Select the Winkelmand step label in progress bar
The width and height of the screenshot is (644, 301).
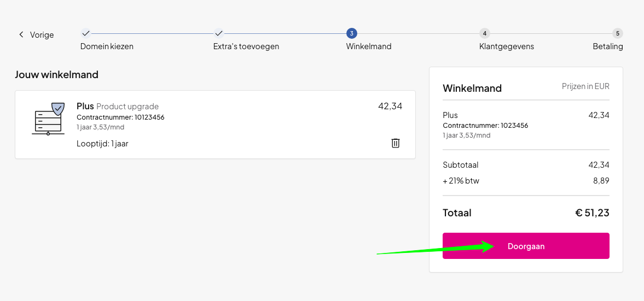tap(368, 46)
